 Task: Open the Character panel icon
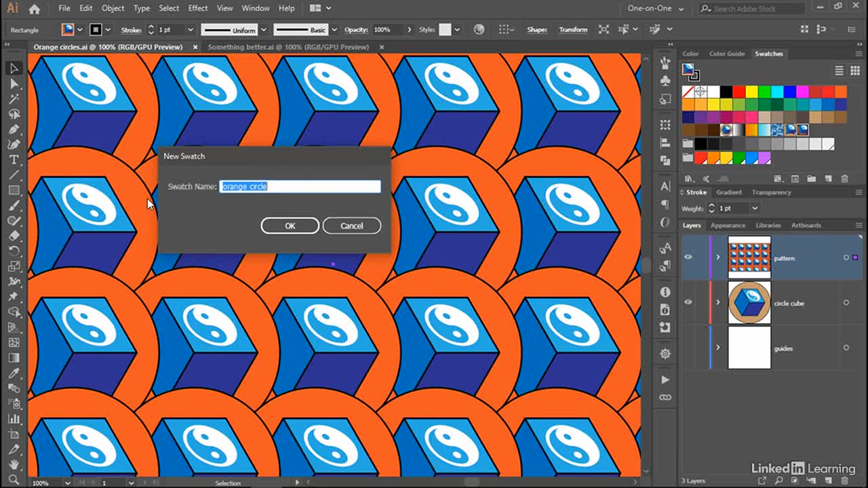tap(665, 186)
